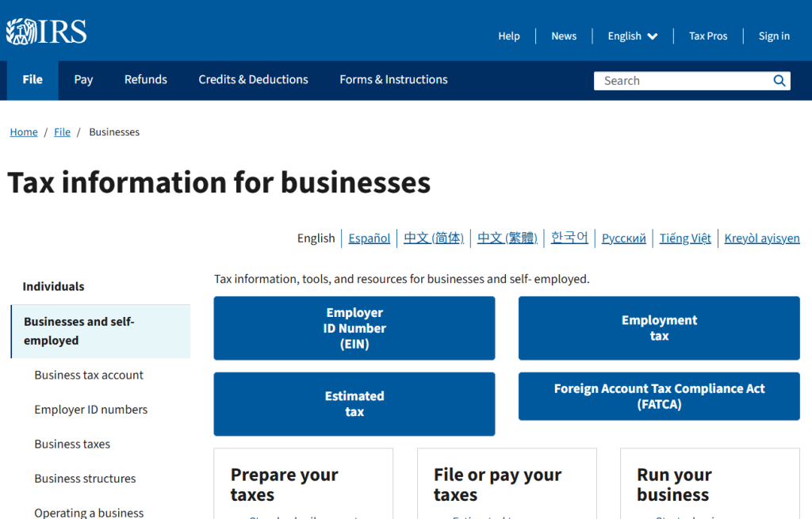Select Businesses and self-employed sidebar item
This screenshot has height=519, width=812.
point(101,331)
